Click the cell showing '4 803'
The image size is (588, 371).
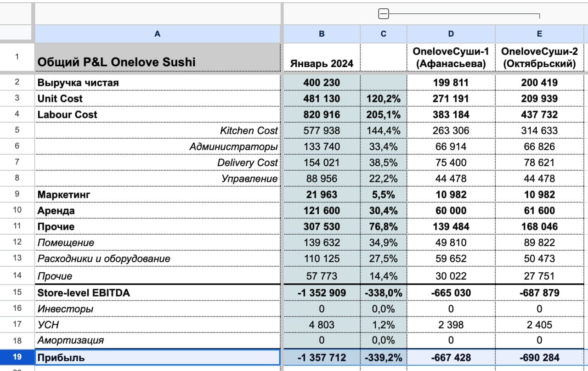[x=322, y=325]
